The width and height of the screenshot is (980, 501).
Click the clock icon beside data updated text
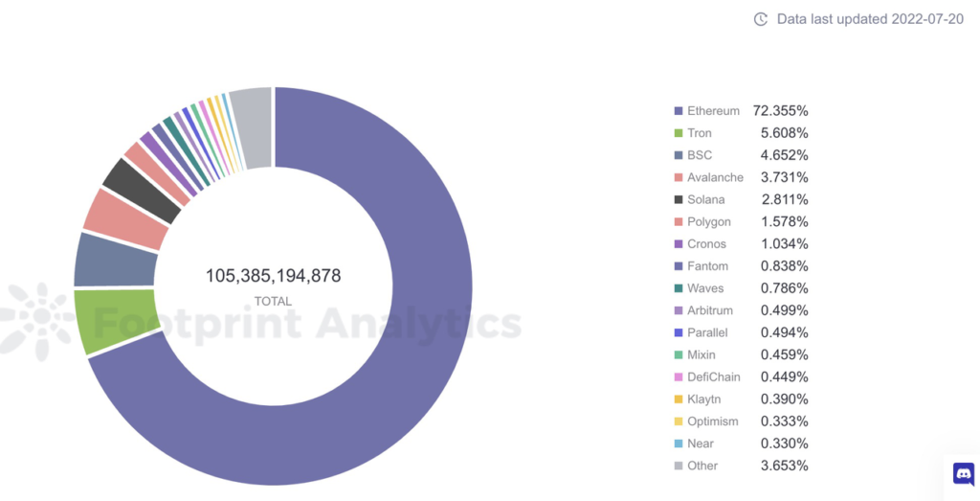point(760,19)
